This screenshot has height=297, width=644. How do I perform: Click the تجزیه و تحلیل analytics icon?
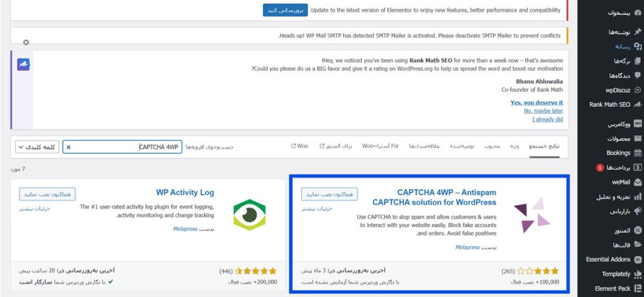point(638,197)
